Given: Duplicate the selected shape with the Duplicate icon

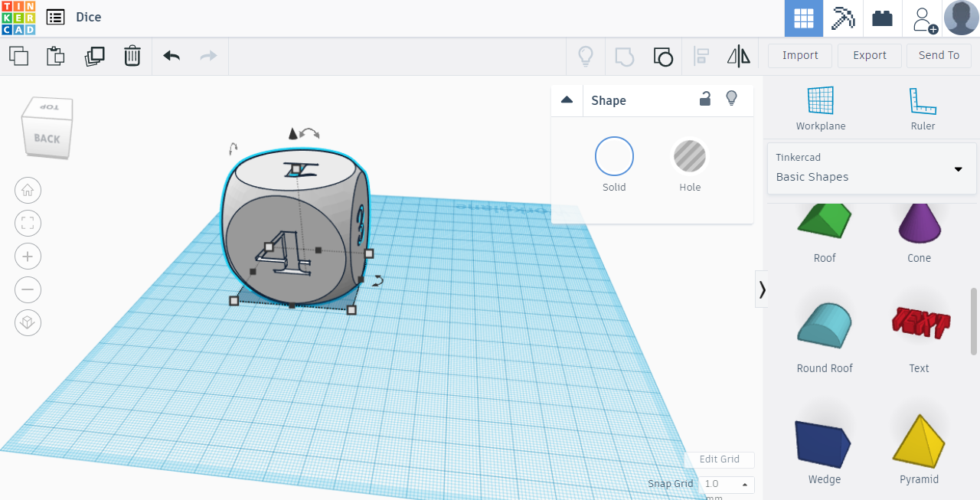Looking at the screenshot, I should point(94,56).
